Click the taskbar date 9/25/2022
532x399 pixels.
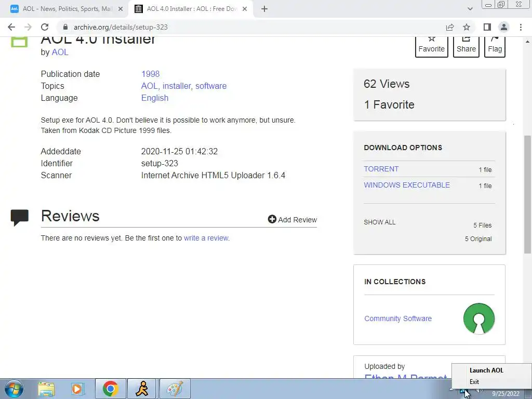pos(506,394)
